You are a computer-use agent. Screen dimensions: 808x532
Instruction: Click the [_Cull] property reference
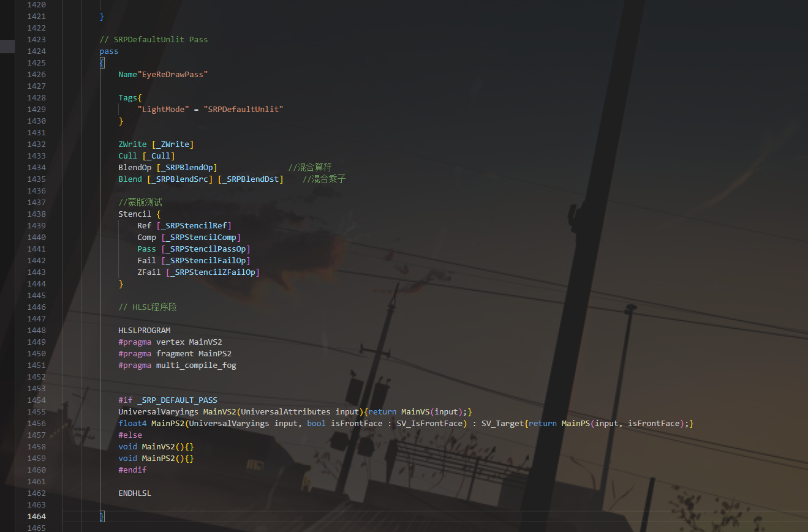point(158,156)
